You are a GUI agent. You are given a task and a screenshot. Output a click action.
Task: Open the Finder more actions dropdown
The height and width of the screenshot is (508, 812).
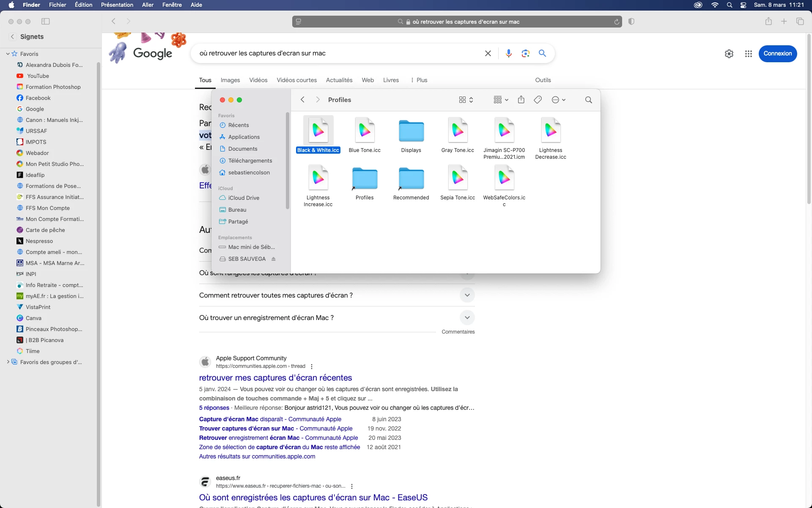click(x=558, y=100)
